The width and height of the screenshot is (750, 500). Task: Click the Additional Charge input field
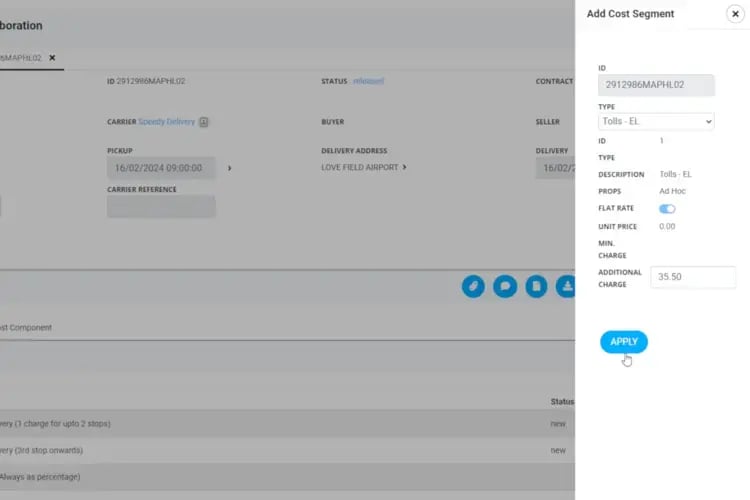693,277
